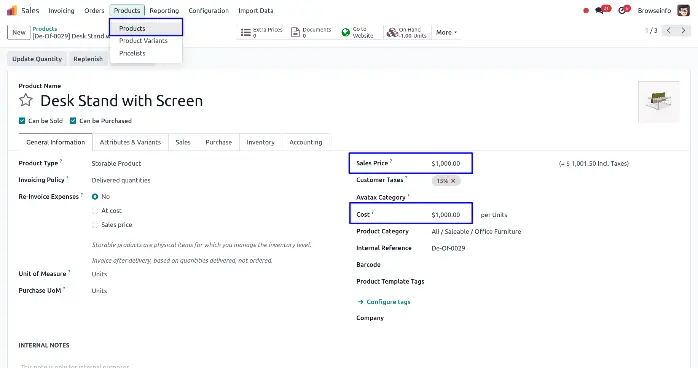Toggle the favorite star beside product name

tap(26, 100)
